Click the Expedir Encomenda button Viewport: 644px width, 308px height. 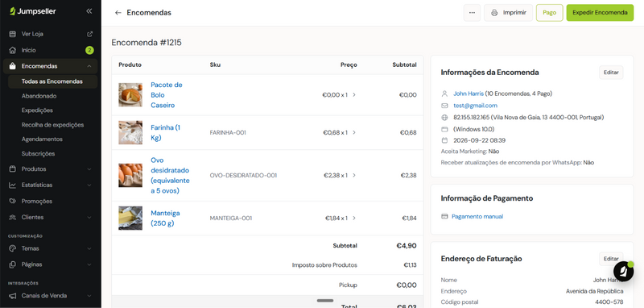[600, 13]
